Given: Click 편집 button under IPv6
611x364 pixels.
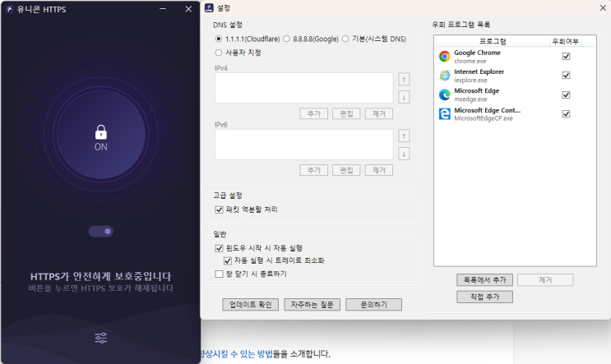Looking at the screenshot, I should 346,170.
